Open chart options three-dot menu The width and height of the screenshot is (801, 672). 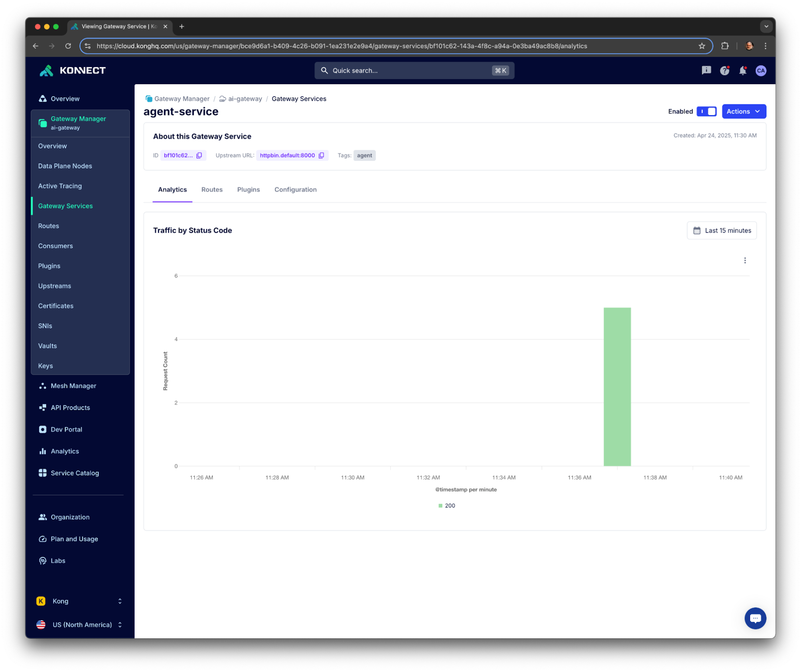click(x=745, y=261)
